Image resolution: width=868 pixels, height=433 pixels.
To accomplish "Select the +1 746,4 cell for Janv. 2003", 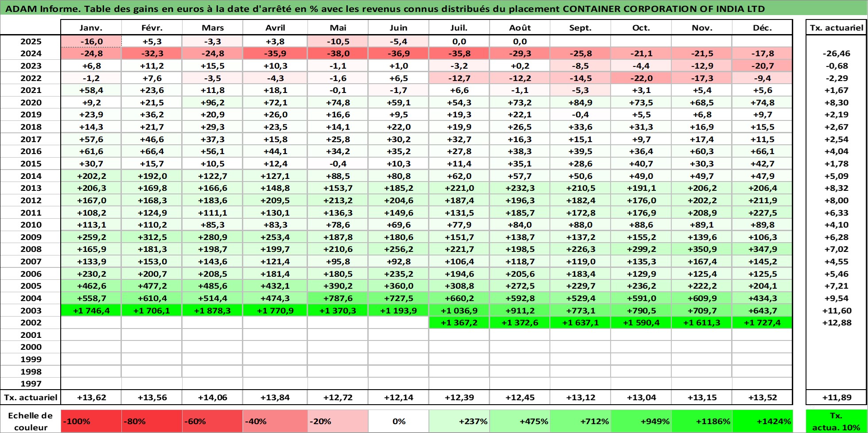I will [91, 311].
